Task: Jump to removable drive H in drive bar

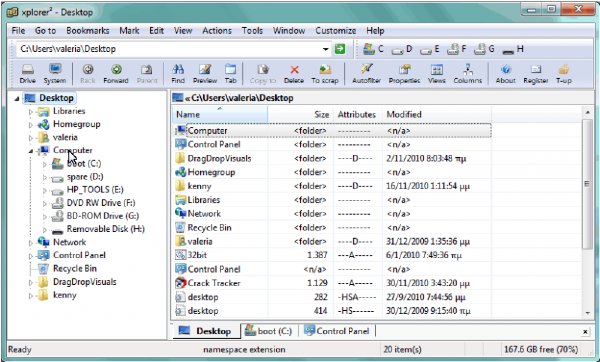Action: click(x=513, y=49)
